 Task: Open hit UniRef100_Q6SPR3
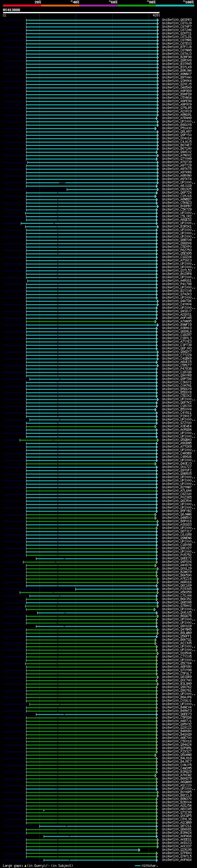[177, 20]
